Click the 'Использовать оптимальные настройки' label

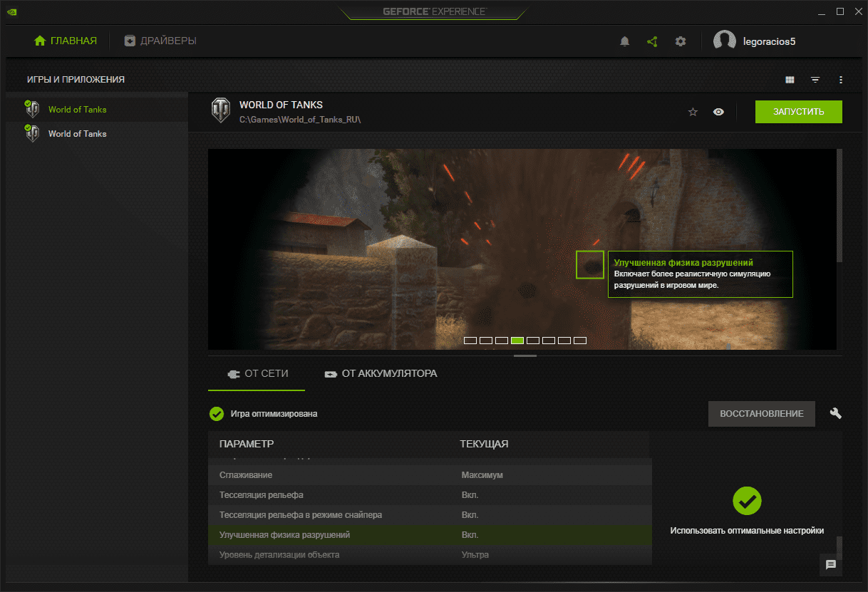tap(747, 531)
